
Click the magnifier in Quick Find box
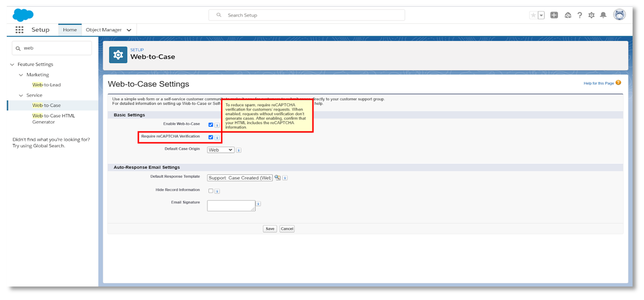pyautogui.click(x=18, y=48)
